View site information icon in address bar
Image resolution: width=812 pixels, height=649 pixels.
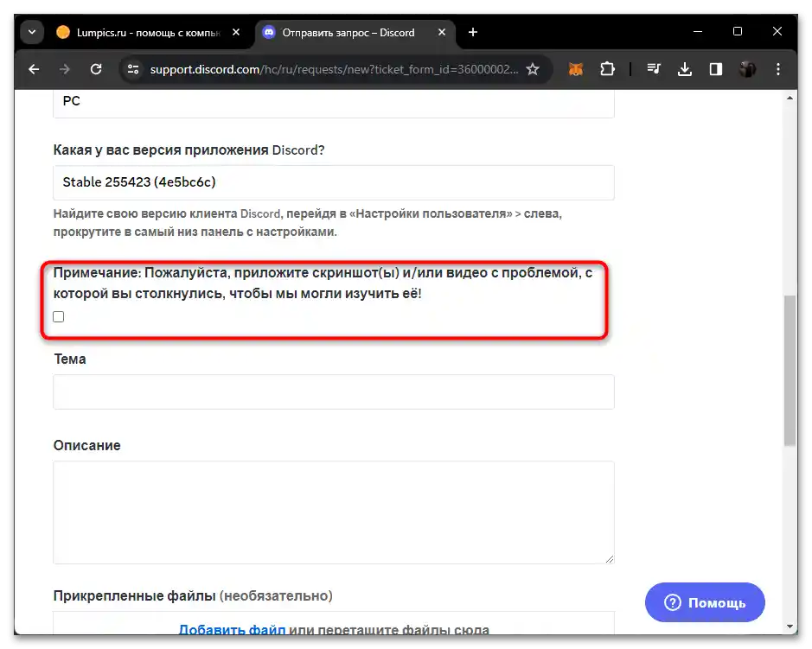coord(134,69)
